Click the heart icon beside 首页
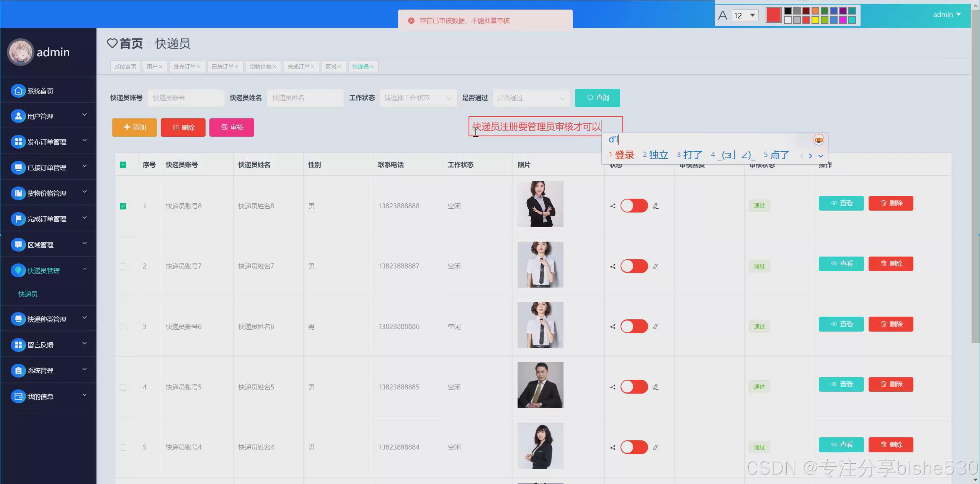Viewport: 980px width, 484px height. pyautogui.click(x=112, y=43)
